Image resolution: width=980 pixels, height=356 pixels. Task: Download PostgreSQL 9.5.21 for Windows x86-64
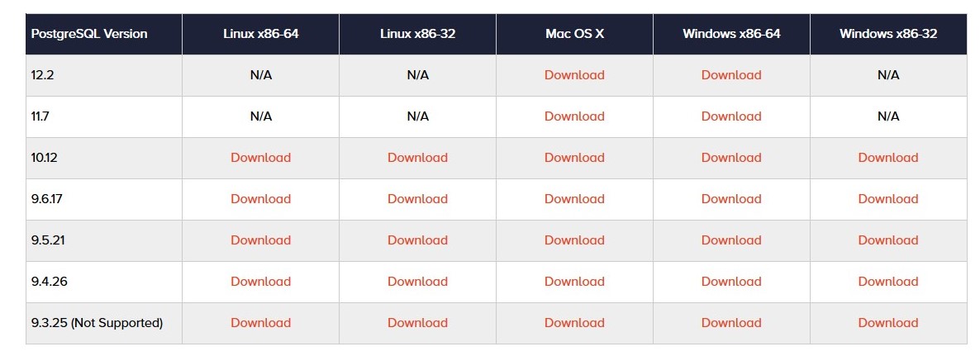[x=731, y=240]
